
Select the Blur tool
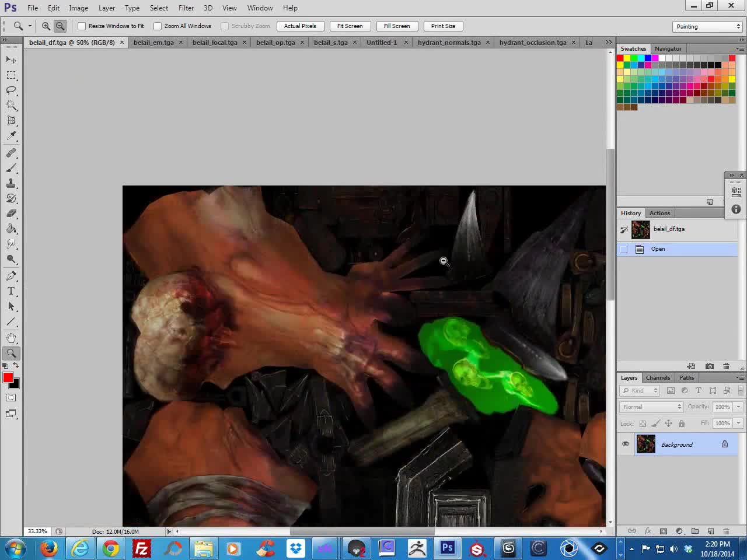(11, 244)
